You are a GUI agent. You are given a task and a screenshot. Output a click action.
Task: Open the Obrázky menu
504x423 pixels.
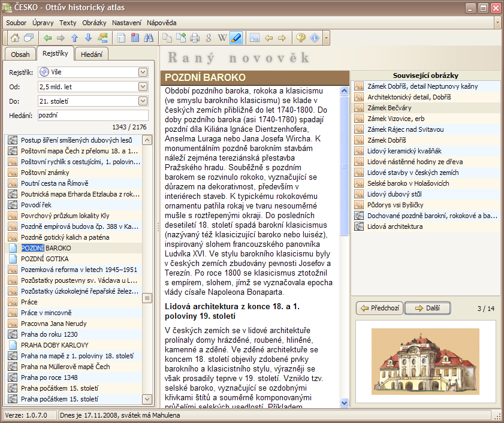pos(94,23)
